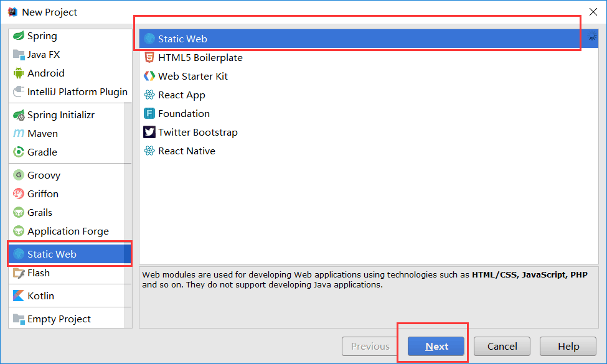Click the Foundation F icon
This screenshot has height=364, width=607.
149,113
